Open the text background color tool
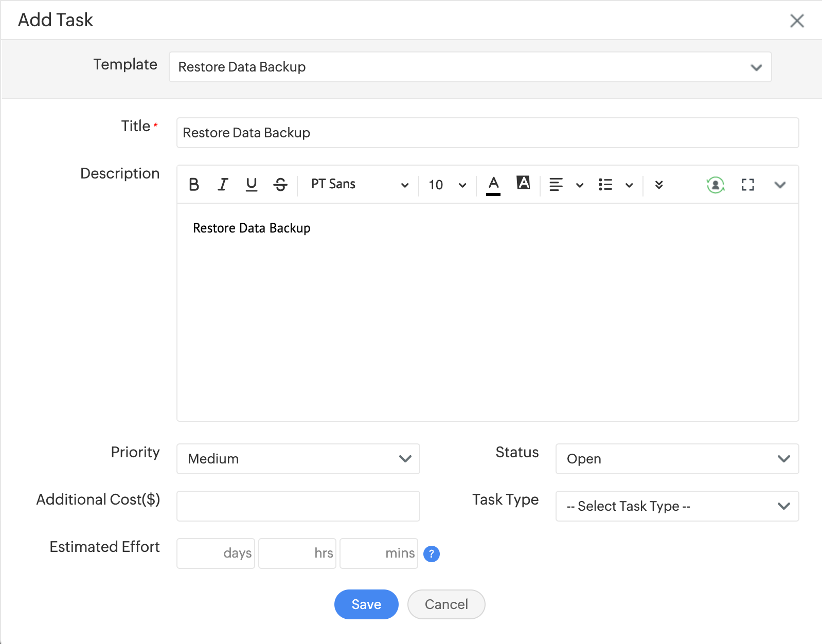This screenshot has height=644, width=822. [x=523, y=183]
